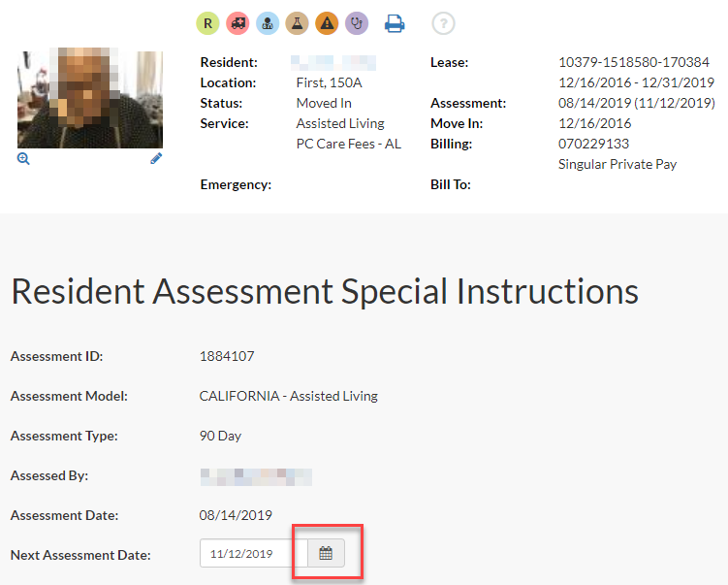Edit the resident photo with pencil icon
Viewport: 728px width, 585px height.
[156, 159]
